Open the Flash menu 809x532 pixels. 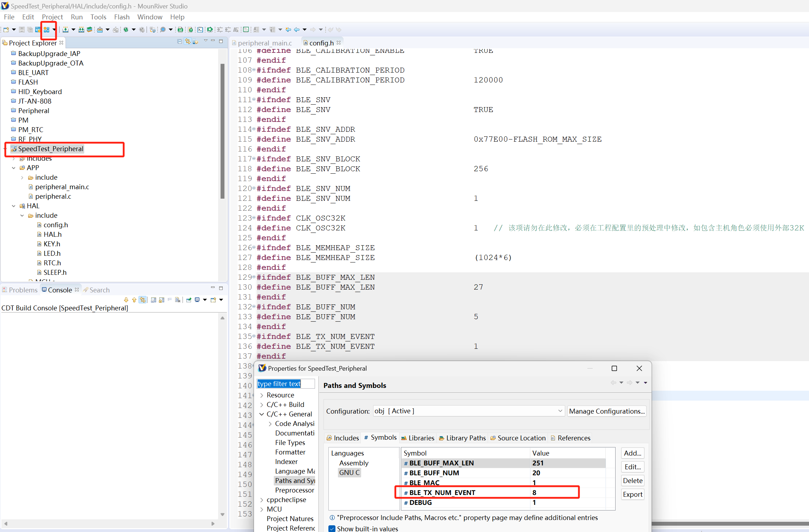(122, 17)
